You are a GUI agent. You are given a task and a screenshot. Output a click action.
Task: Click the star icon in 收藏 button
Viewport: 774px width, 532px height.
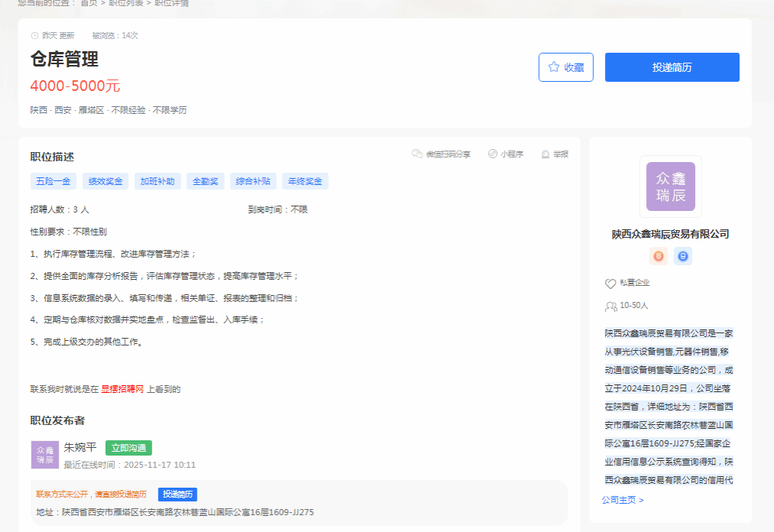[x=554, y=67]
